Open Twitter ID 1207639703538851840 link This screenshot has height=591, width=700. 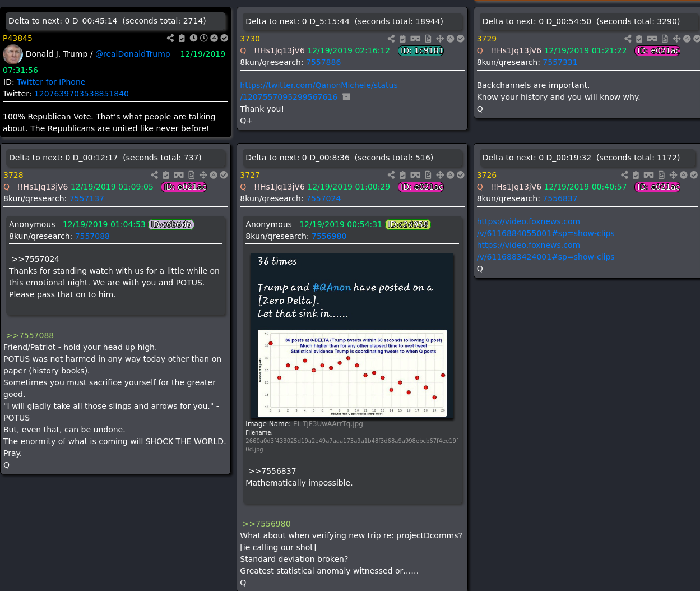point(81,94)
